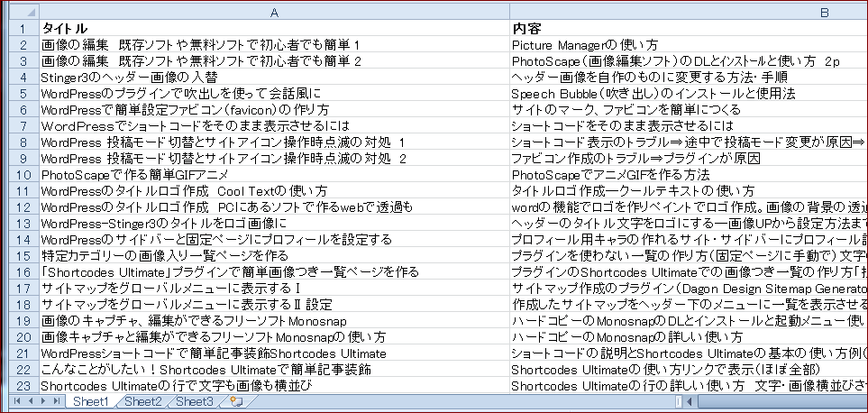Select cell '画像の編集 既存ソフトや無料ソフトで初心者でも簡単 1'
The width and height of the screenshot is (868, 413).
coord(274,44)
